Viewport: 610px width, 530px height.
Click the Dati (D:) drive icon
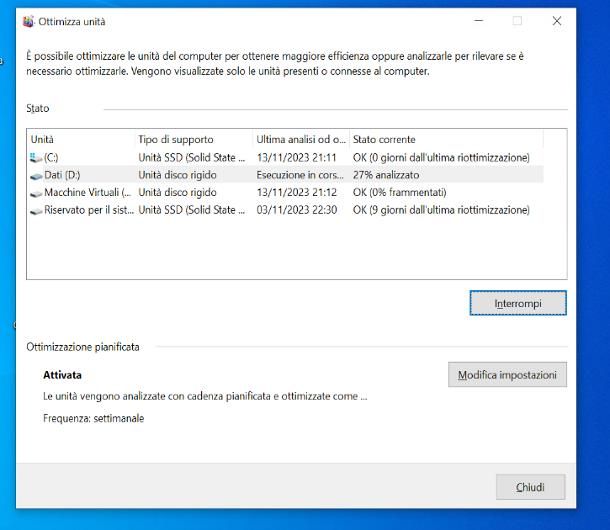point(36,176)
